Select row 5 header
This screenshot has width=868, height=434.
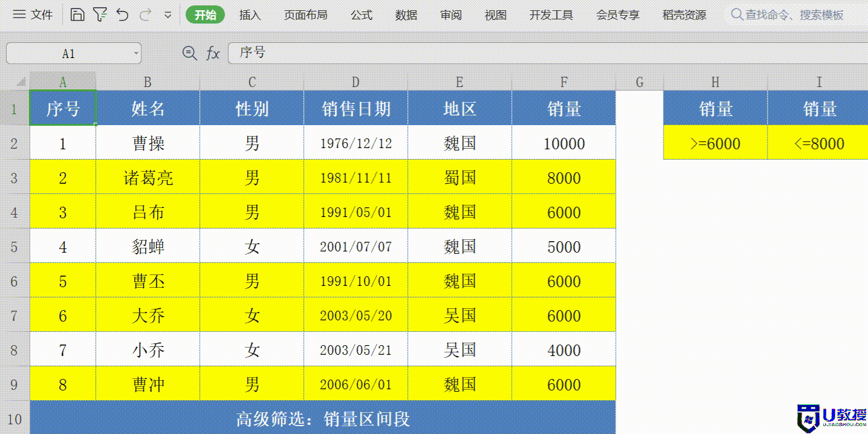click(x=15, y=247)
